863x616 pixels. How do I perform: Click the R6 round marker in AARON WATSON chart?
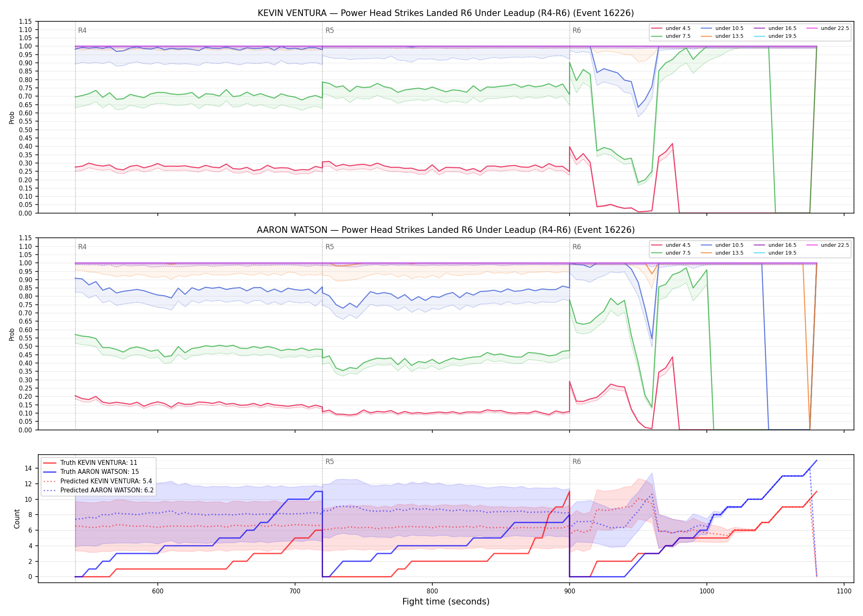[577, 247]
